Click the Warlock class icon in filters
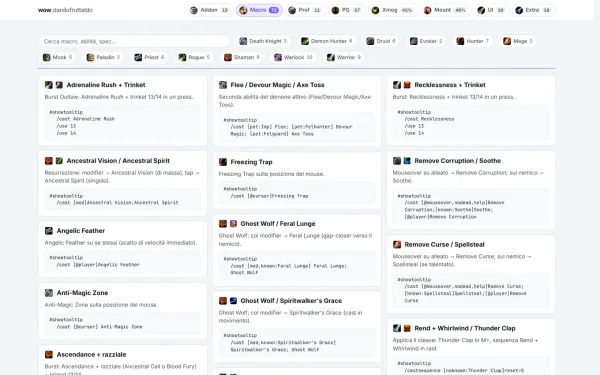This screenshot has height=375, width=600. 278,57
